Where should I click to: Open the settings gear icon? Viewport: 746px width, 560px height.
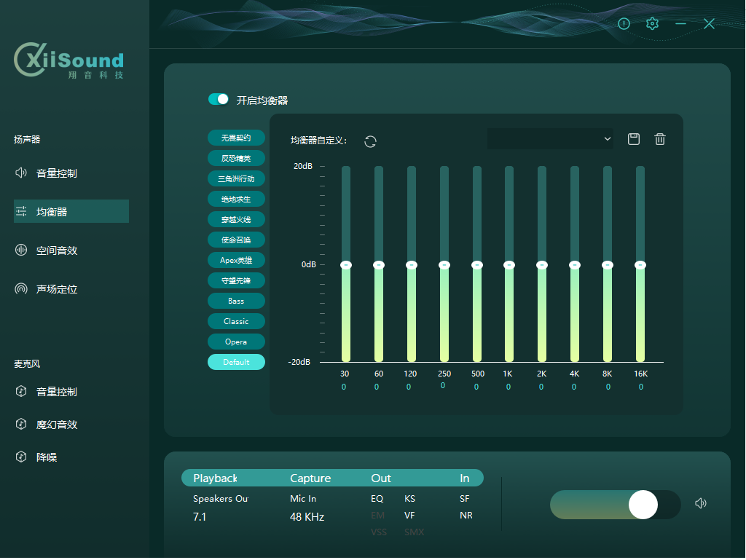click(x=652, y=24)
